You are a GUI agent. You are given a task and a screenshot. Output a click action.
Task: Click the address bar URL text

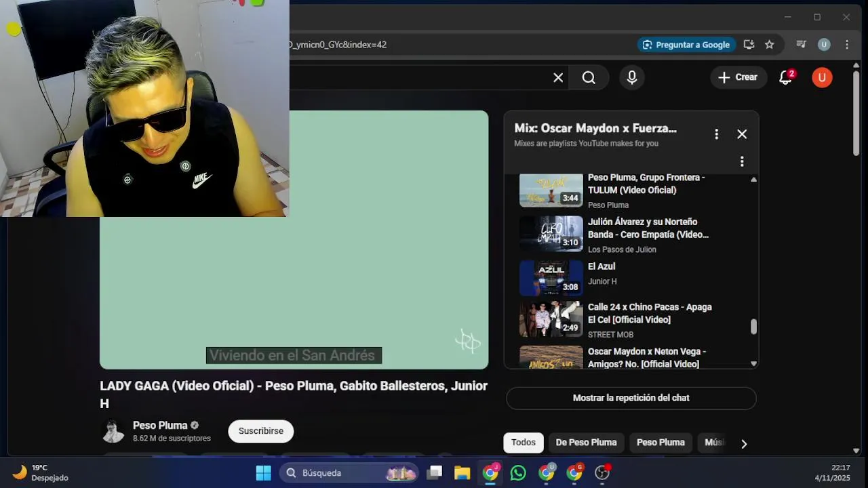point(338,45)
